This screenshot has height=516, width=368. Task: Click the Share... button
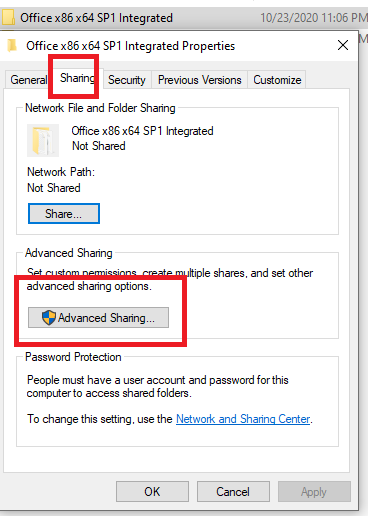(x=64, y=213)
